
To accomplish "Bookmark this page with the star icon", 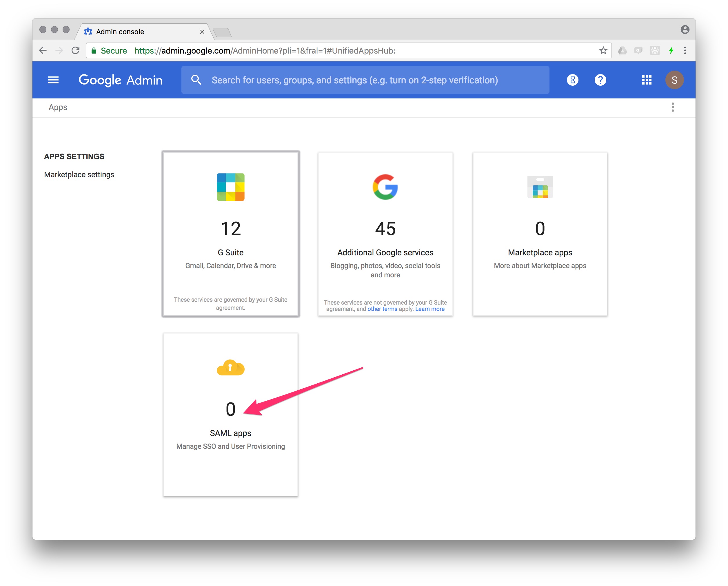I will 603,51.
